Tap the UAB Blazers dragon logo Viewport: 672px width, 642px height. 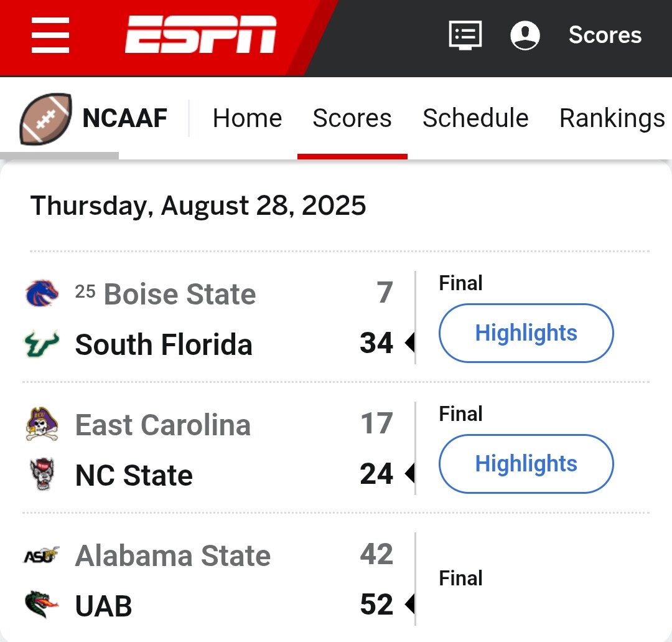click(x=42, y=605)
